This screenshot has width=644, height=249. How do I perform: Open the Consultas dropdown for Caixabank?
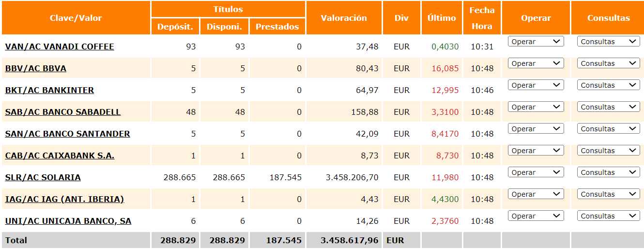click(x=609, y=151)
